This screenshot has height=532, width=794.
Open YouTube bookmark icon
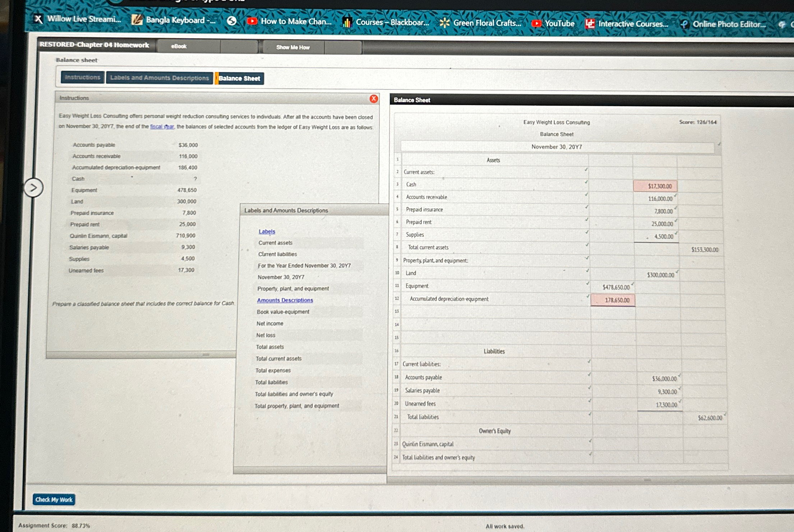click(536, 24)
